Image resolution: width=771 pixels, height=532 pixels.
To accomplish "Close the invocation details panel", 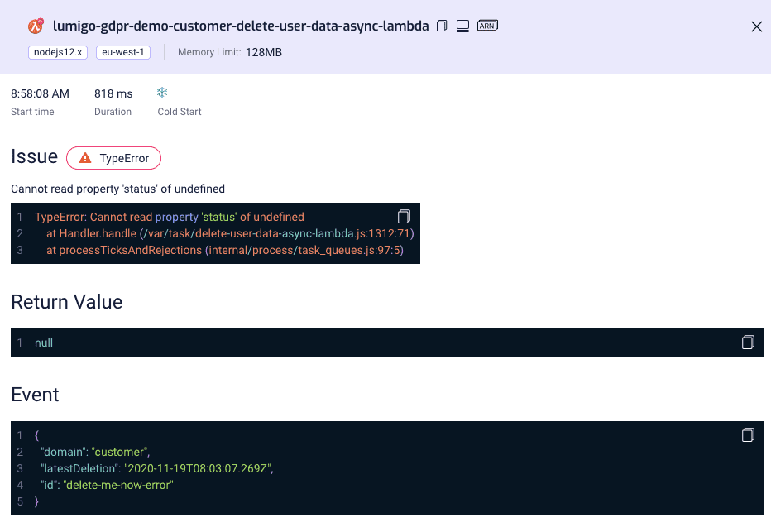I will (x=756, y=26).
